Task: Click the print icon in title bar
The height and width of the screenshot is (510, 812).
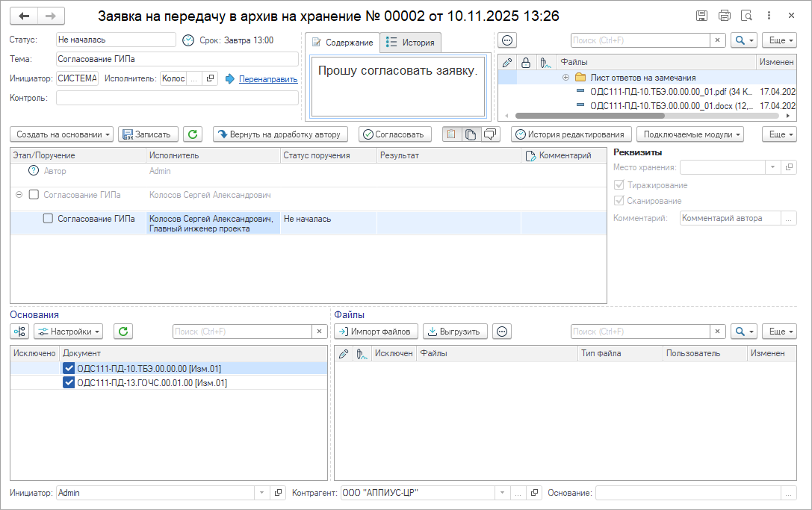Action: 724,16
